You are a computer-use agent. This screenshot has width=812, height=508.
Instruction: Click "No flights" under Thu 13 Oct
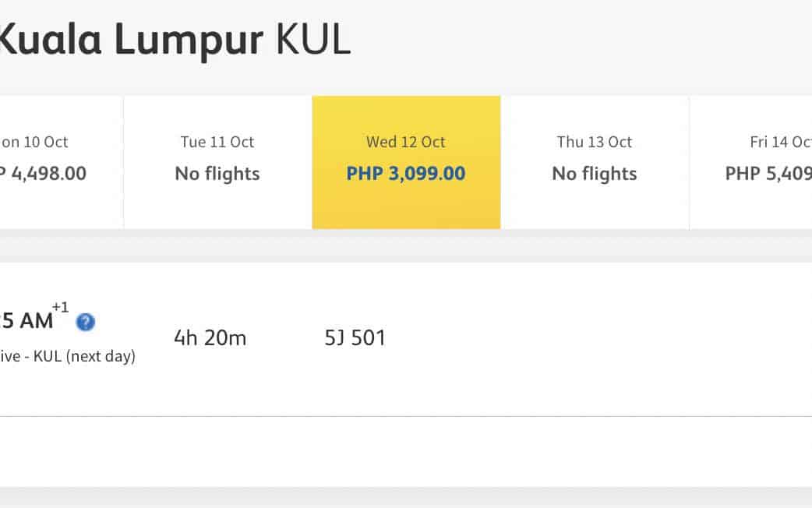click(x=595, y=173)
